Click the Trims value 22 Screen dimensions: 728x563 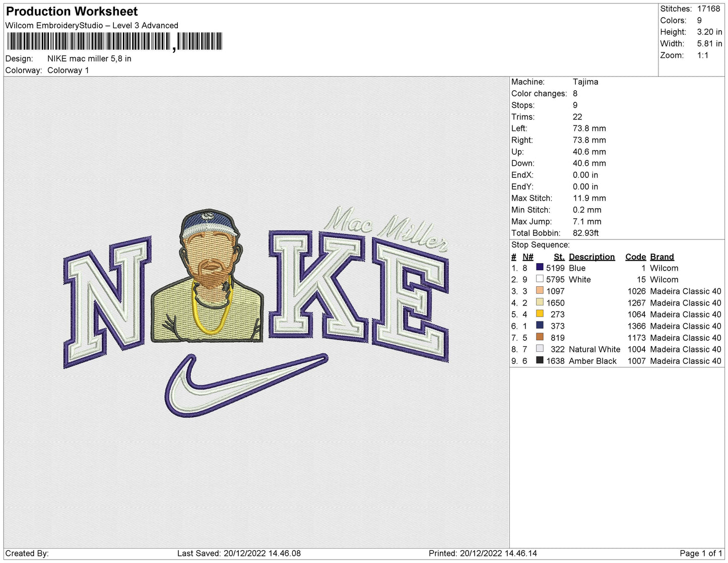click(577, 116)
